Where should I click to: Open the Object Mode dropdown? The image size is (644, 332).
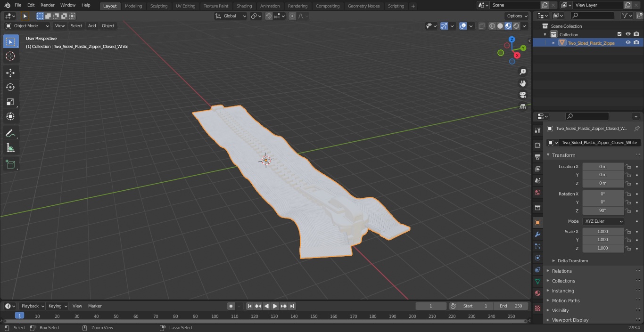pos(27,26)
